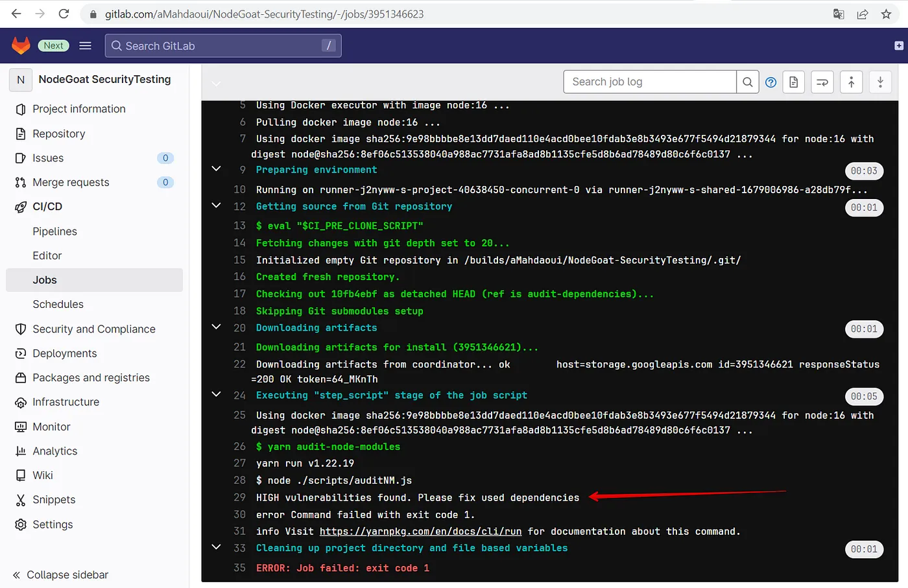Click the Merge requests count badge
Viewport: 908px width, 588px height.
pos(165,182)
